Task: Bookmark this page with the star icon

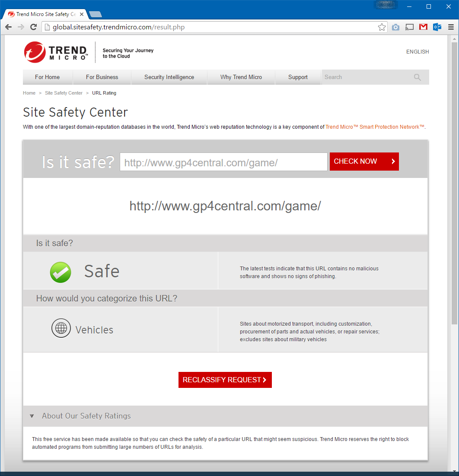Action: [x=382, y=27]
